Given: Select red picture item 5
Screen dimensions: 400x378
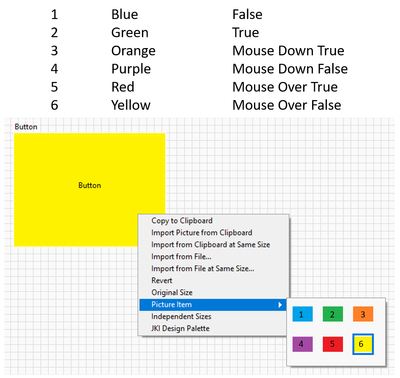Looking at the screenshot, I should 332,344.
